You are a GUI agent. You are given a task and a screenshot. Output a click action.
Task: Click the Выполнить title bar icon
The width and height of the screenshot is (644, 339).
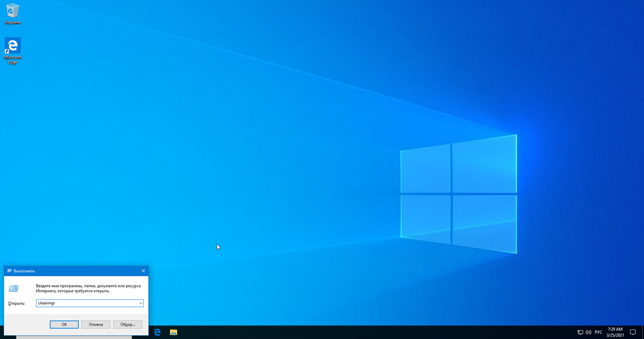pos(9,271)
